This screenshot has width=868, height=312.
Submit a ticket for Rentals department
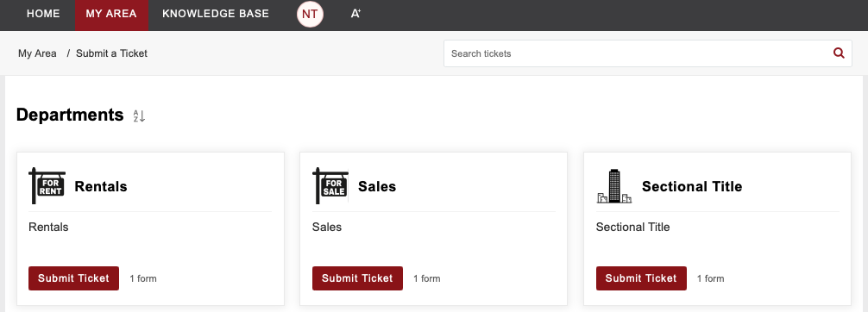pos(73,278)
